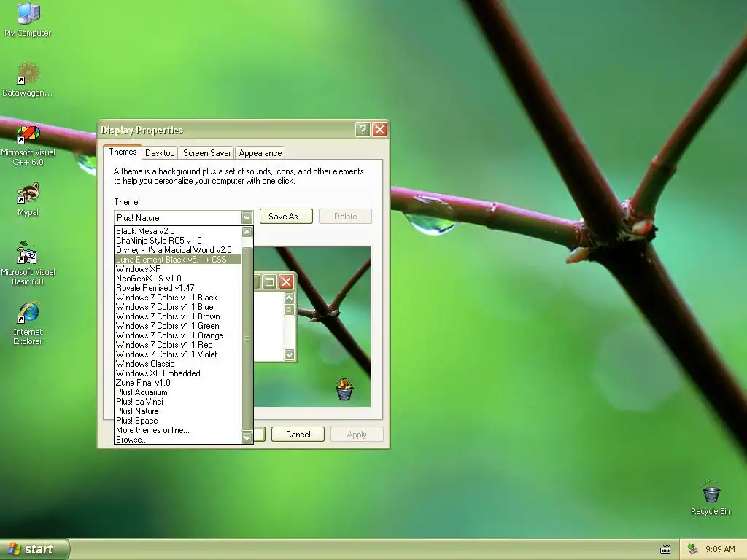Choose the Browse... list entry
Viewport: 747px width, 560px height.
(178, 440)
